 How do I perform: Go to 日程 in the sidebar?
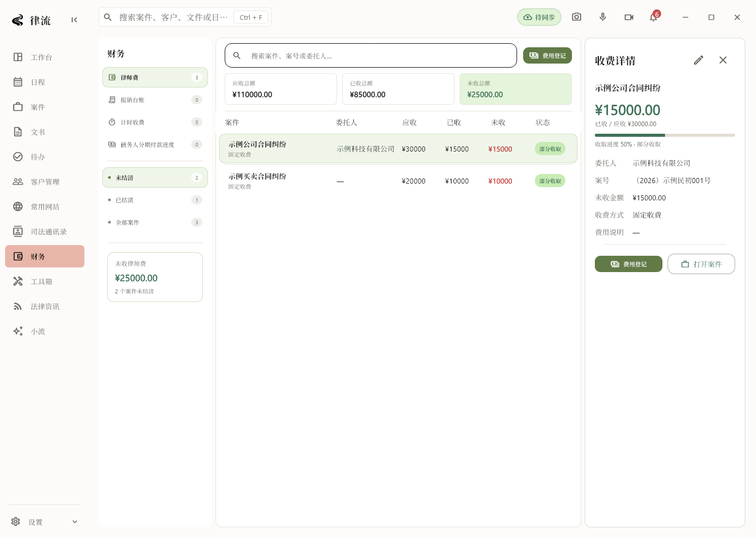pos(45,82)
